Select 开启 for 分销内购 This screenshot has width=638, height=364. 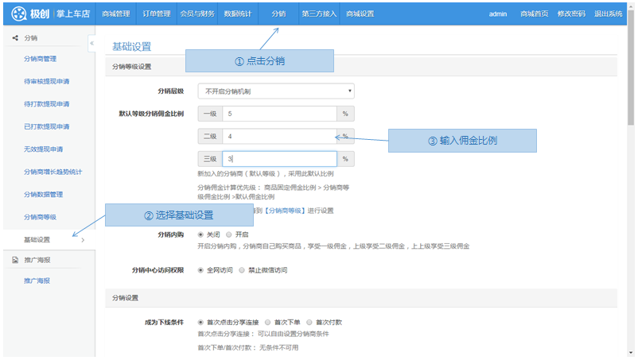pos(229,234)
